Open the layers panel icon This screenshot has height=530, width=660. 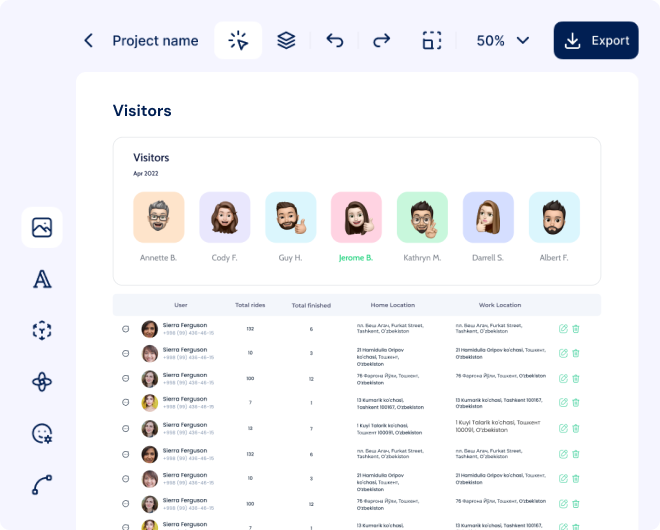[286, 41]
